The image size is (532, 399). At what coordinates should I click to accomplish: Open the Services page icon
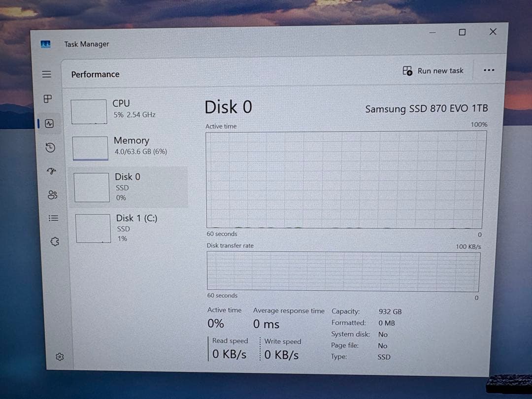[x=55, y=241]
